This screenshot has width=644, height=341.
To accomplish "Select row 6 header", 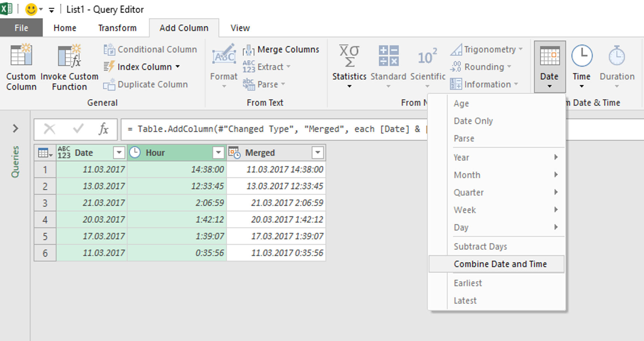I will point(45,253).
